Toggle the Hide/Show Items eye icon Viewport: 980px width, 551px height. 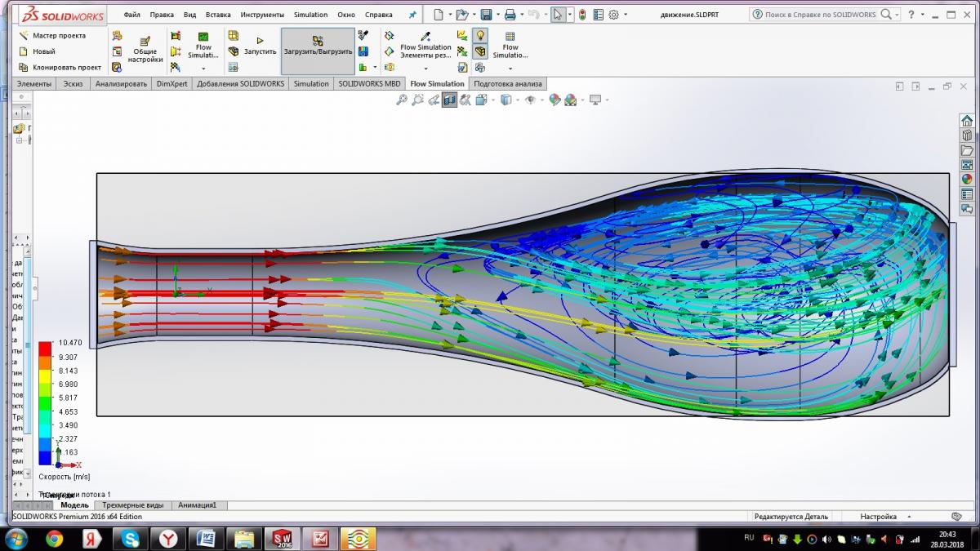[530, 100]
